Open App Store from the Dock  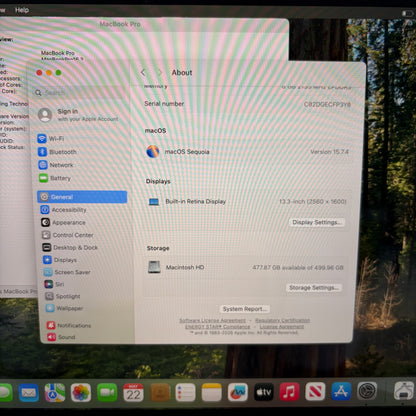click(341, 391)
